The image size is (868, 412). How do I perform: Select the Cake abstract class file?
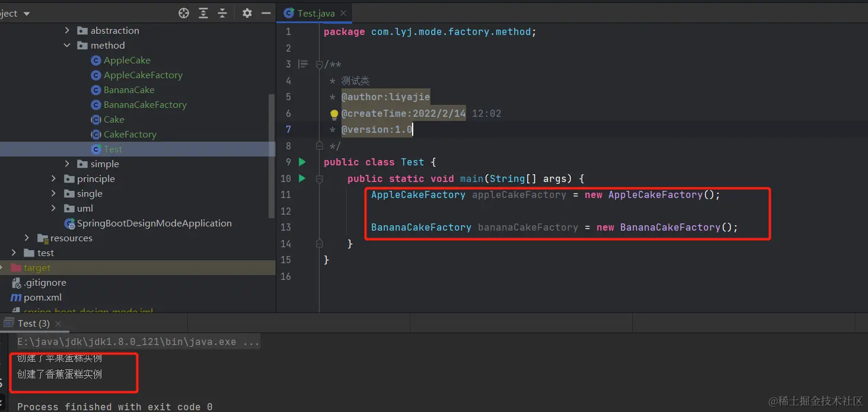(x=114, y=119)
